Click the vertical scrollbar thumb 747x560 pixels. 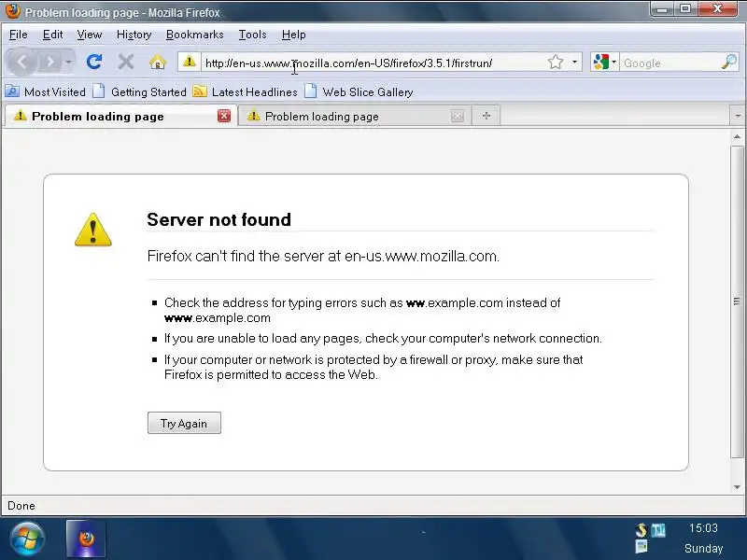[737, 301]
